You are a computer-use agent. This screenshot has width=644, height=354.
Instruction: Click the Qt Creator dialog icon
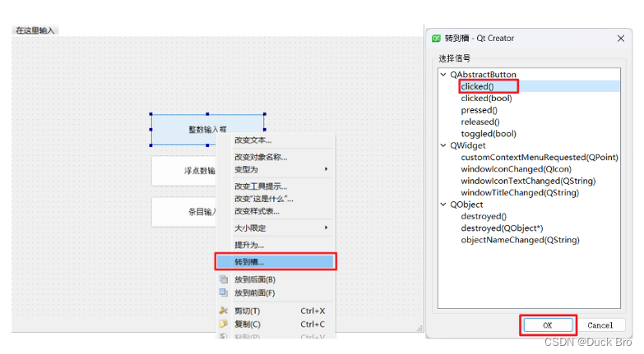[436, 38]
